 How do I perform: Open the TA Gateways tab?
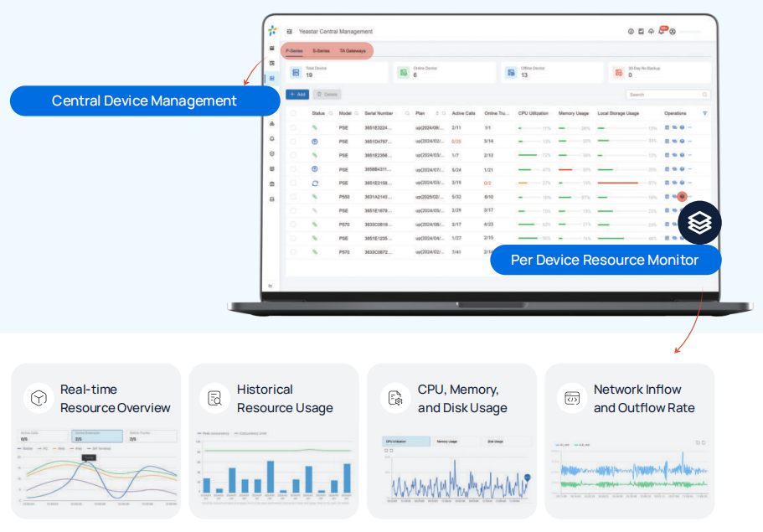pyautogui.click(x=352, y=51)
